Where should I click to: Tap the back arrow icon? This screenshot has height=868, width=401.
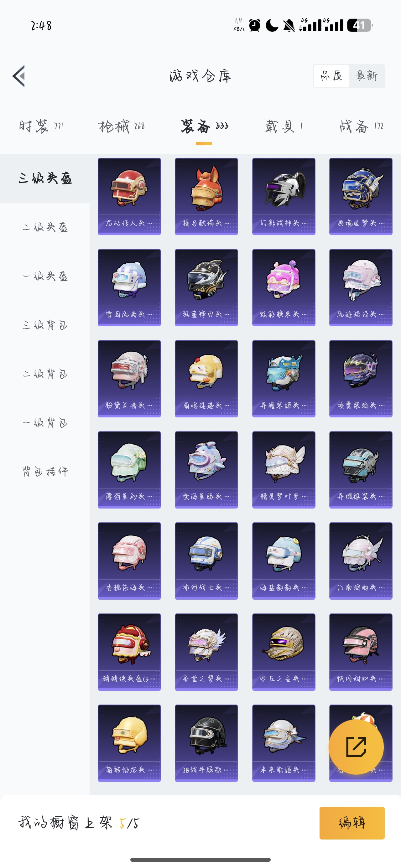point(19,76)
